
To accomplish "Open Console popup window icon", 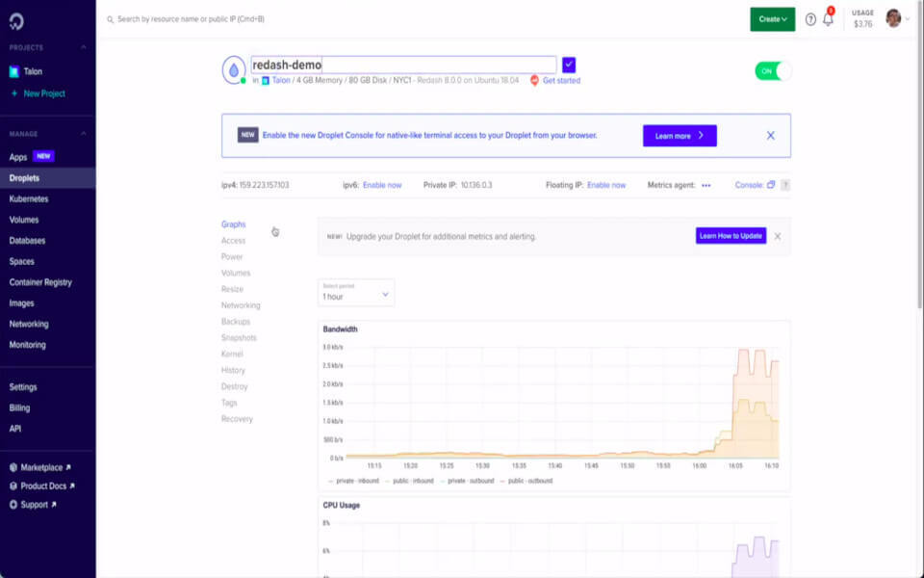I will [771, 185].
